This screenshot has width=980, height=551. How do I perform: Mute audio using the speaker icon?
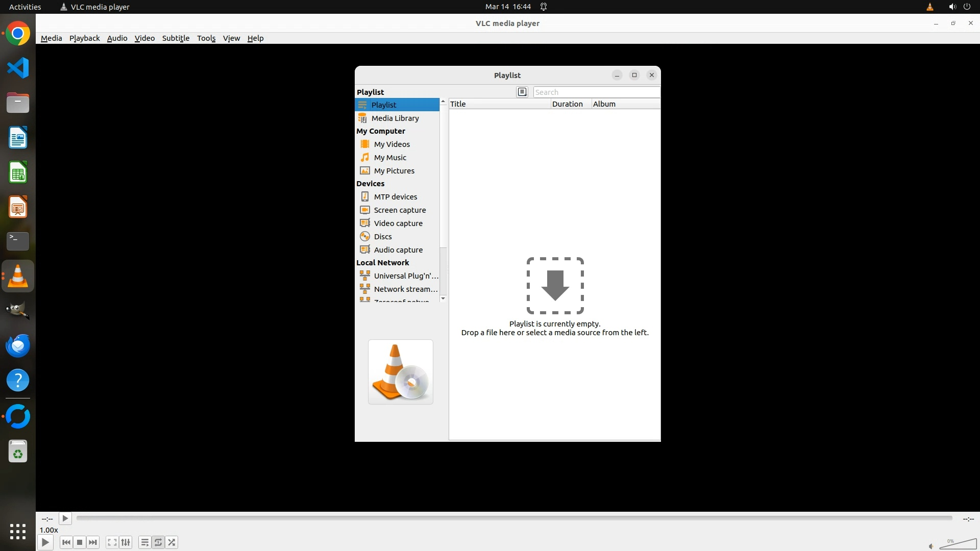931,546
